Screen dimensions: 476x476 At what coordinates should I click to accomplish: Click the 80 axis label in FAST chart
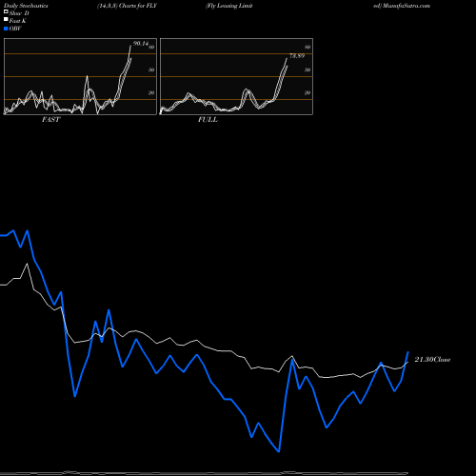pyautogui.click(x=151, y=47)
